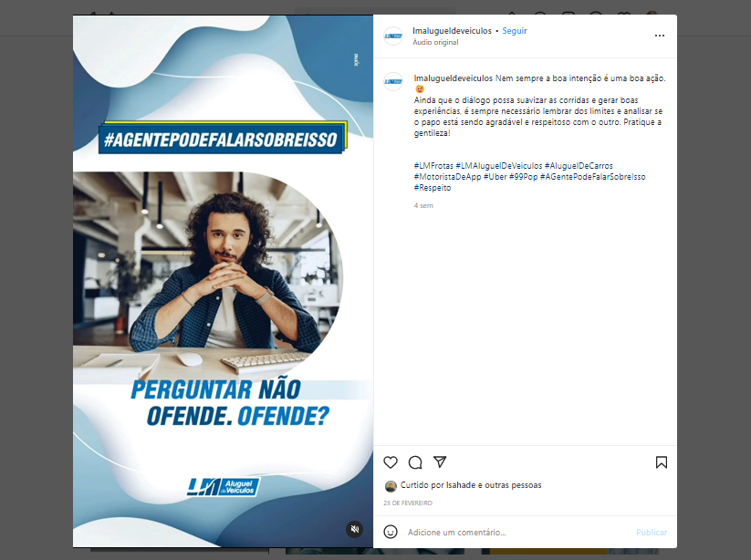Open the #AGentePodeFalarSobreIsso hashtag in the caption
Image resolution: width=751 pixels, height=560 pixels.
[x=592, y=177]
